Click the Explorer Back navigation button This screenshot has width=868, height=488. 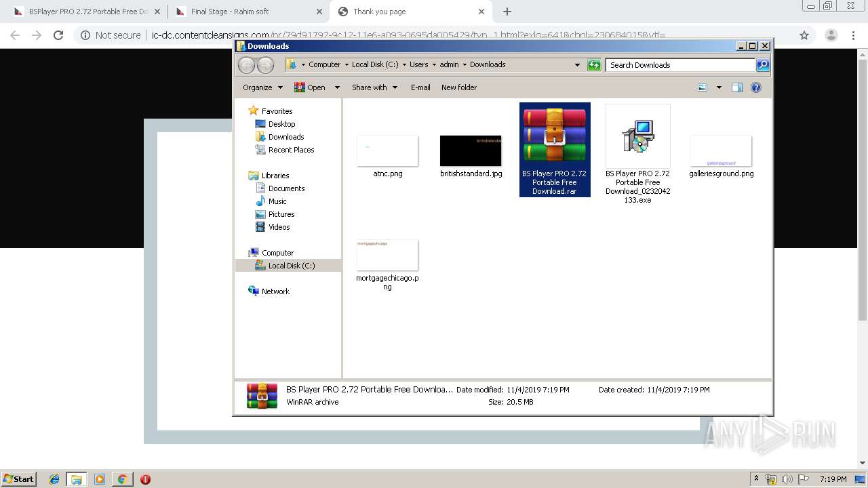click(x=246, y=64)
